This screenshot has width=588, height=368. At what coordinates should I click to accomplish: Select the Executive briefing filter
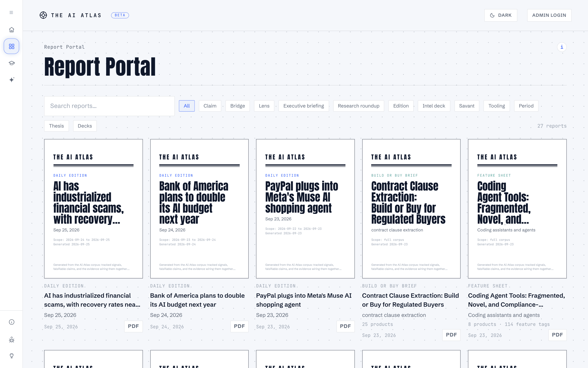303,106
